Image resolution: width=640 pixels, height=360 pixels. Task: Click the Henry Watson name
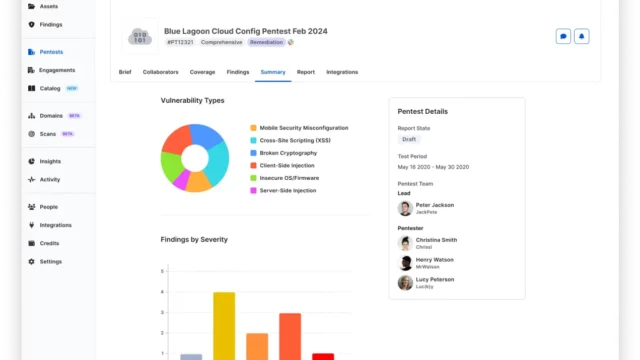435,260
